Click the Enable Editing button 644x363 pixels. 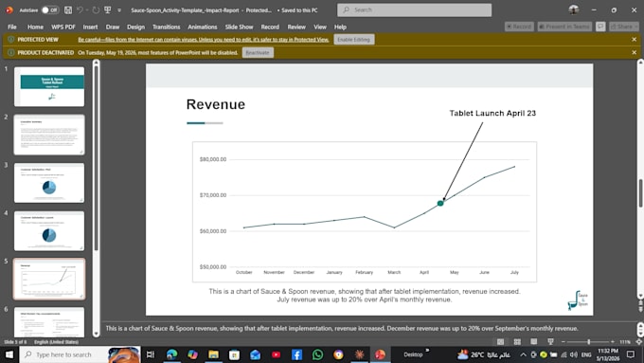[353, 40]
